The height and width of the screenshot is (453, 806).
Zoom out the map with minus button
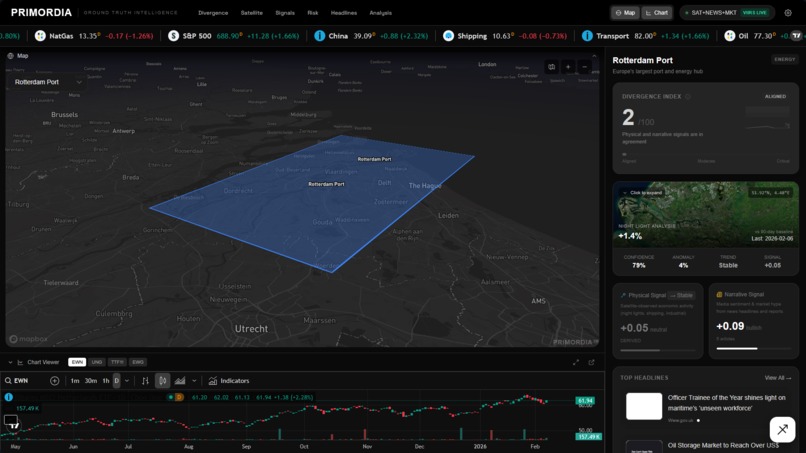584,67
